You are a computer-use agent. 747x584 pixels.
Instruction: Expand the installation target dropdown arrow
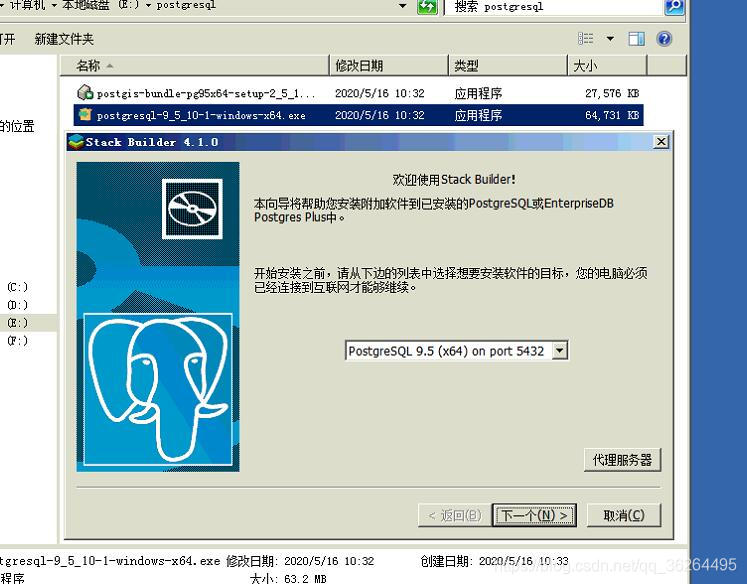560,351
